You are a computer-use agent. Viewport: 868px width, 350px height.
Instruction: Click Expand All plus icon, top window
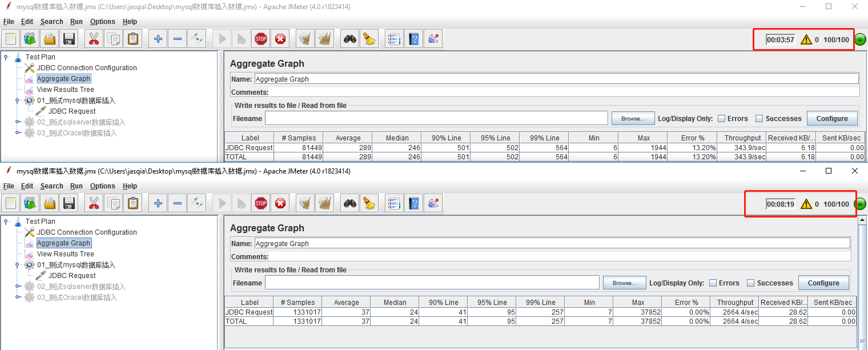[158, 39]
